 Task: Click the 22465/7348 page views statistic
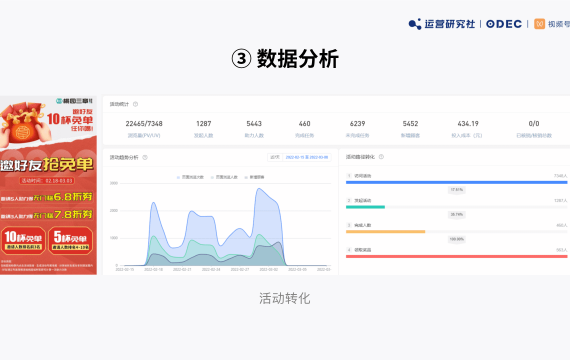tap(144, 124)
